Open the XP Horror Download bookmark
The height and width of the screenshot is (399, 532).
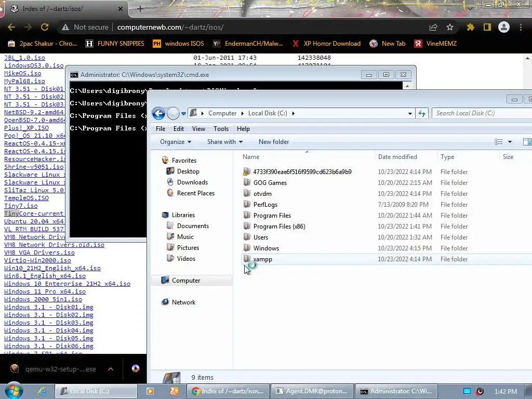[x=326, y=44]
